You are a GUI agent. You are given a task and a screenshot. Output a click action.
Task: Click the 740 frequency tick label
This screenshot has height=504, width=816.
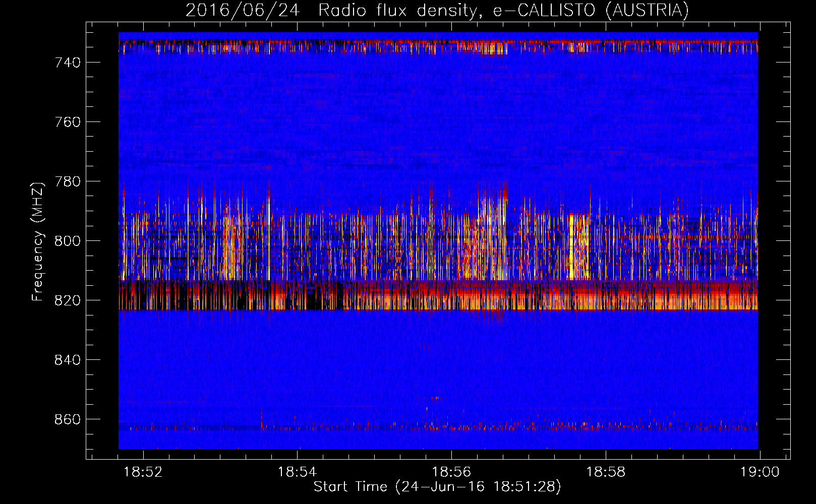68,62
